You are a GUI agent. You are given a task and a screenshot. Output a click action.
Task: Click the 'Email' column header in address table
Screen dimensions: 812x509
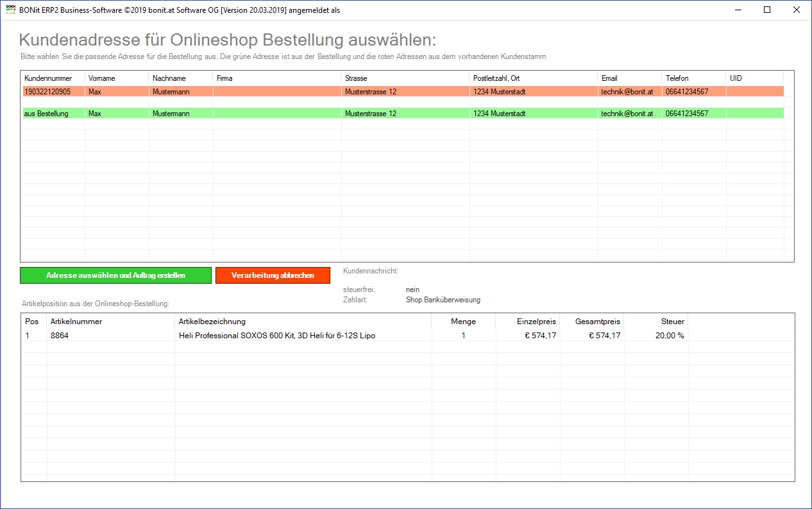point(630,78)
